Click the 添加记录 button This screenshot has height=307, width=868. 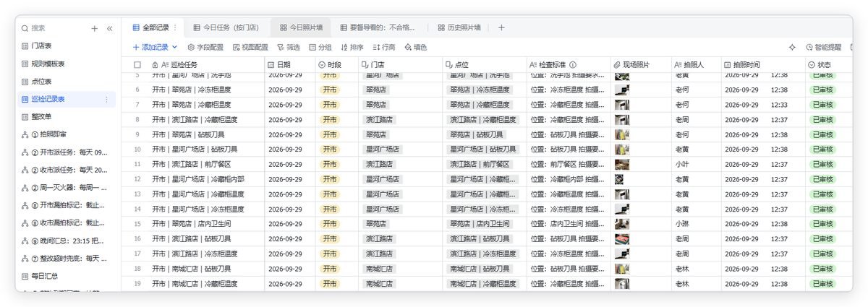click(150, 47)
